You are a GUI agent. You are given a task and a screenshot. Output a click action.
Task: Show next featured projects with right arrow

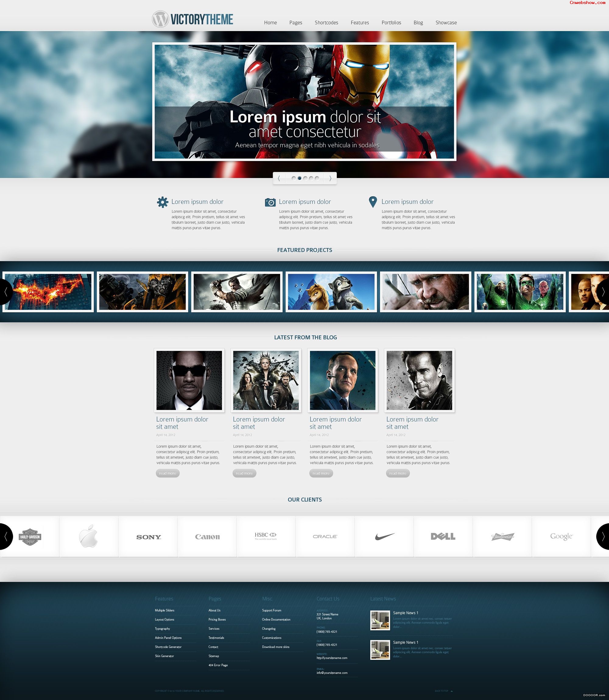point(603,291)
